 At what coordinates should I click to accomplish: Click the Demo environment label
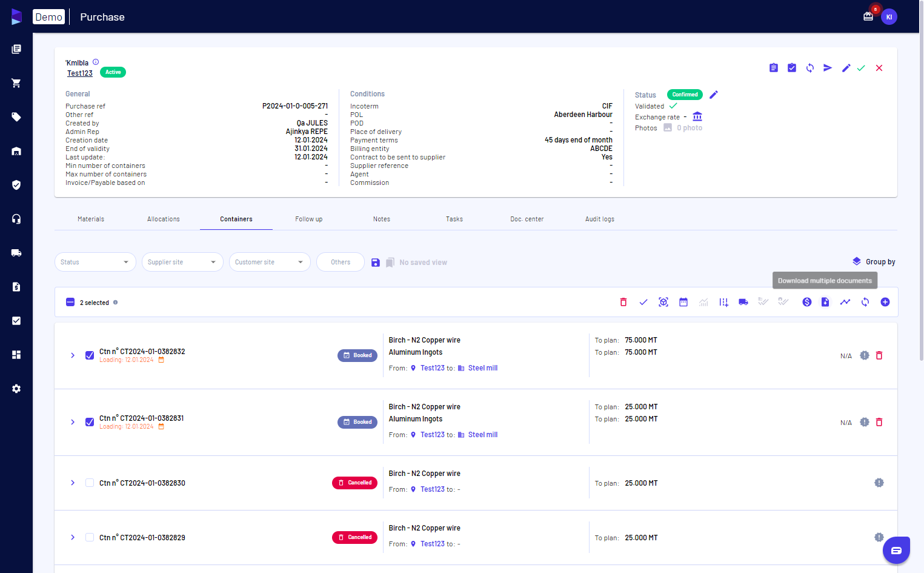click(x=49, y=17)
